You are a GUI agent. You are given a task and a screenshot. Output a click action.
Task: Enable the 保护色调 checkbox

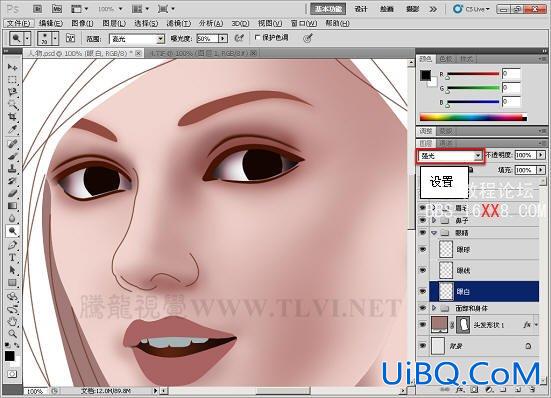[x=258, y=37]
